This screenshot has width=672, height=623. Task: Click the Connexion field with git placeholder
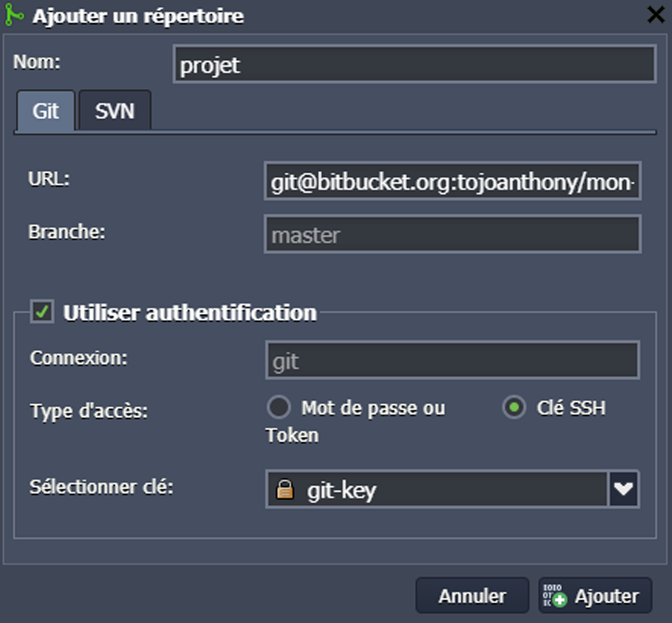452,360
